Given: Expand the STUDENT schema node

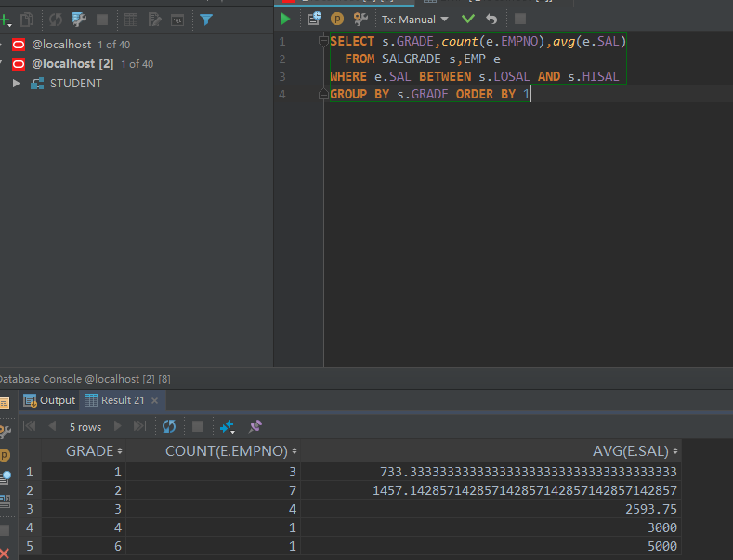Looking at the screenshot, I should pos(17,84).
